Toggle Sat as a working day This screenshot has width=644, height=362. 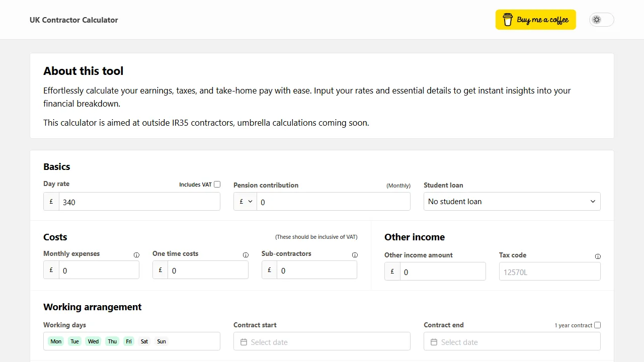tap(144, 341)
